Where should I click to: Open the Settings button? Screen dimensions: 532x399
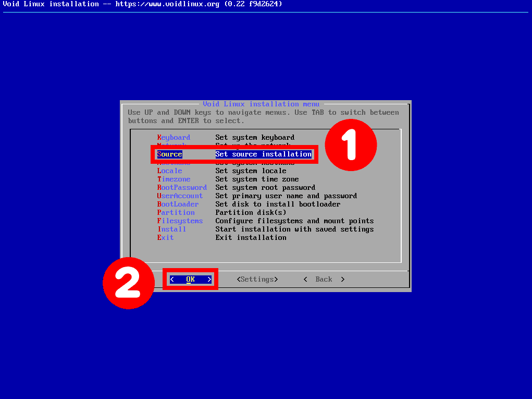point(257,279)
